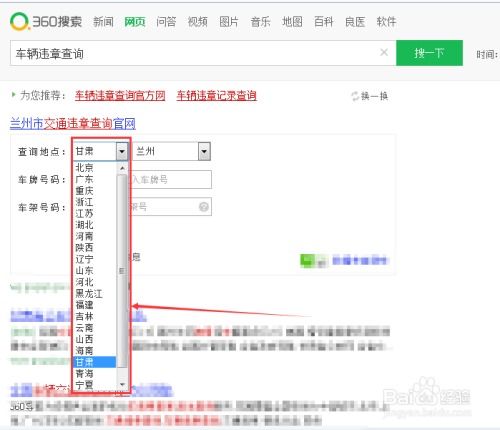
Task: Switch to the 网页 tab
Action: (x=135, y=22)
